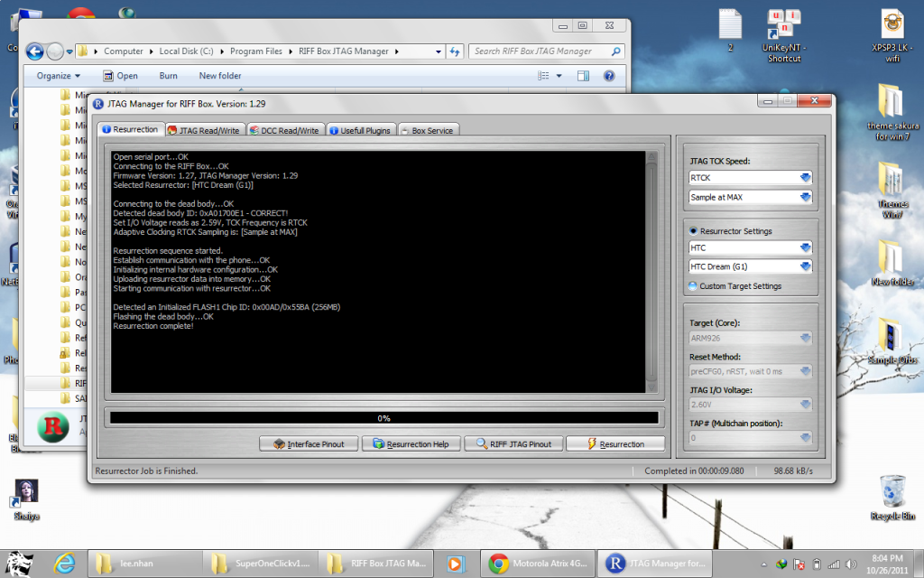Open the New folder on the desktop
This screenshot has width=924, height=578.
892,263
